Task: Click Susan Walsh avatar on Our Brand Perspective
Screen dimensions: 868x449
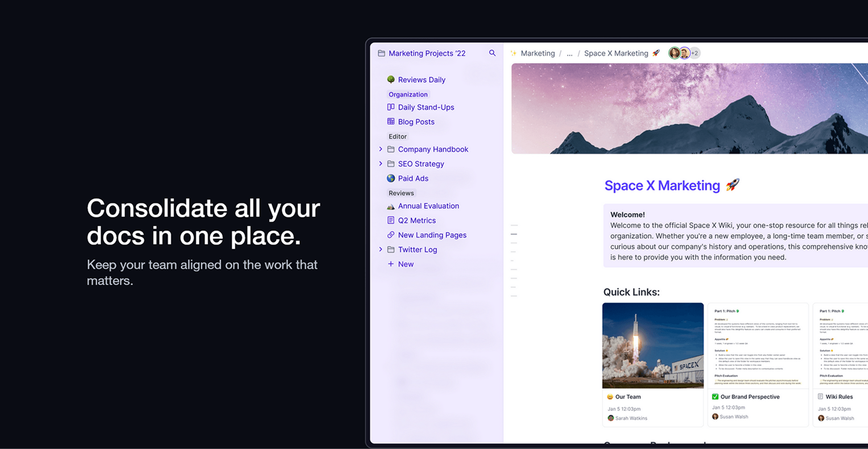Action: (716, 417)
